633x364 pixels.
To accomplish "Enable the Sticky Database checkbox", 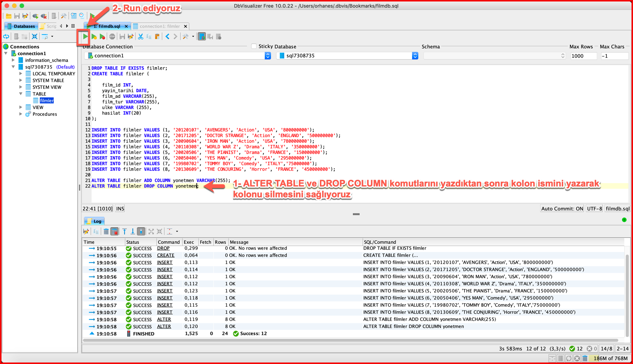I will tap(254, 46).
